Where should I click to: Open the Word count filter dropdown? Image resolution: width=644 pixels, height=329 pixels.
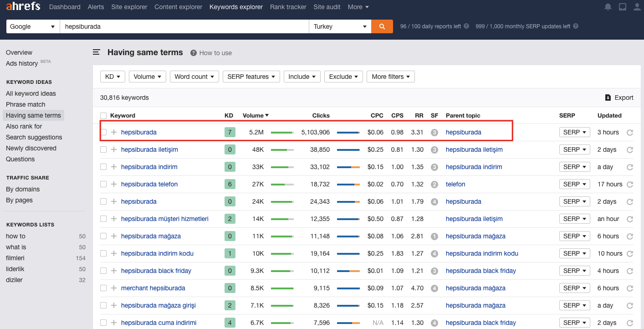pos(194,77)
